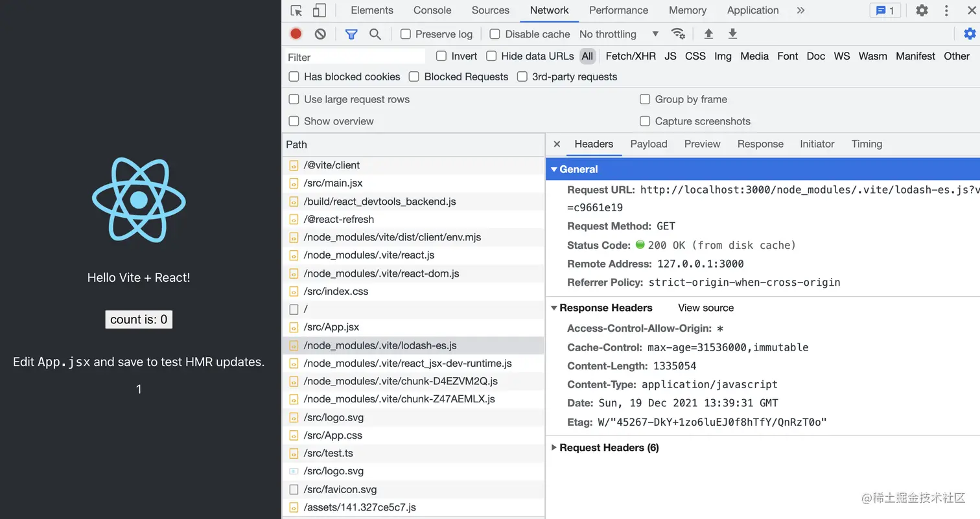Sort by the Path column header
This screenshot has width=980, height=519.
[x=414, y=144]
